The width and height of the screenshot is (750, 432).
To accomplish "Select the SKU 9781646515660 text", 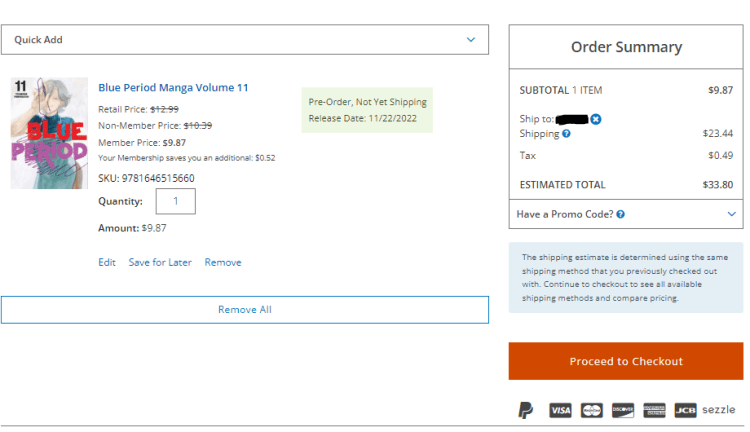I will click(146, 178).
